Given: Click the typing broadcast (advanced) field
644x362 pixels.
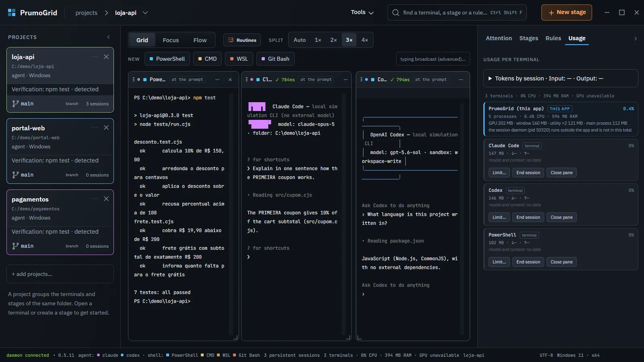Looking at the screenshot, I should [x=433, y=59].
